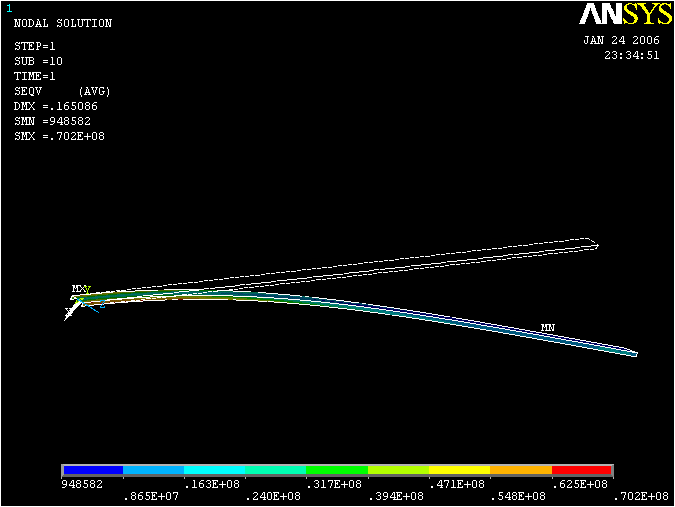Pick the yellow legend color band

459,469
